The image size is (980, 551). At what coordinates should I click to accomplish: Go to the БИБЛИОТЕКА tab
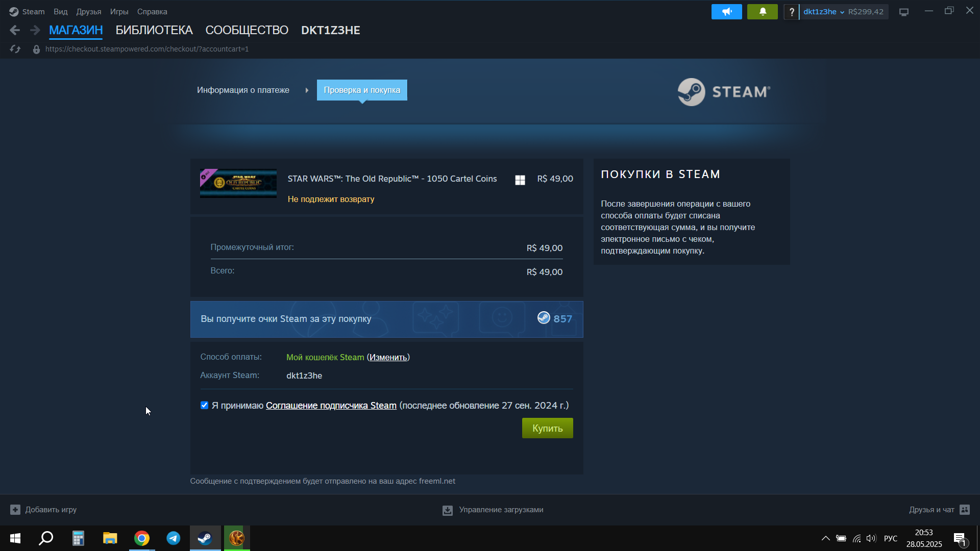154,30
